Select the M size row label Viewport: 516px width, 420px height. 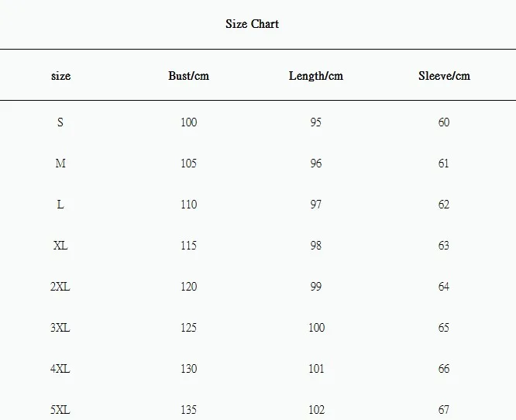60,164
